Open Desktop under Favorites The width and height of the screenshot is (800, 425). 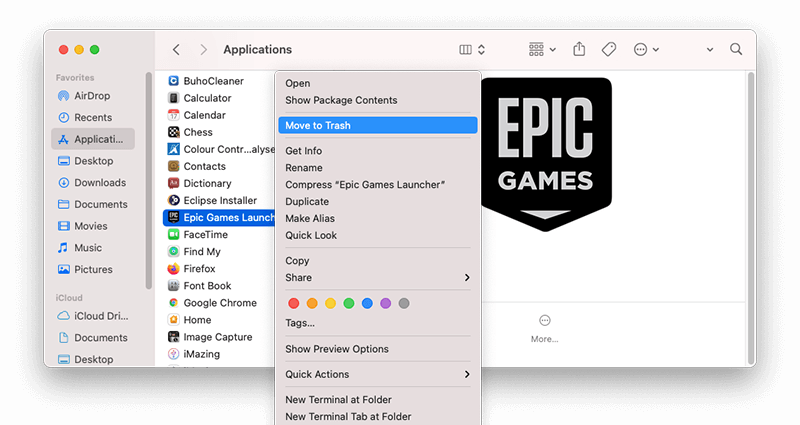(x=93, y=161)
